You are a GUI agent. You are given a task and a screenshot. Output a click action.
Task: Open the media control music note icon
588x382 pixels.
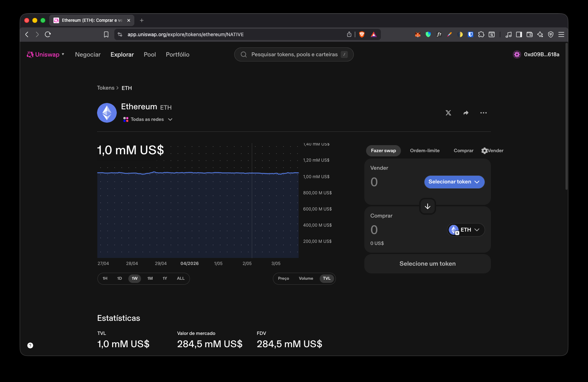[509, 34]
